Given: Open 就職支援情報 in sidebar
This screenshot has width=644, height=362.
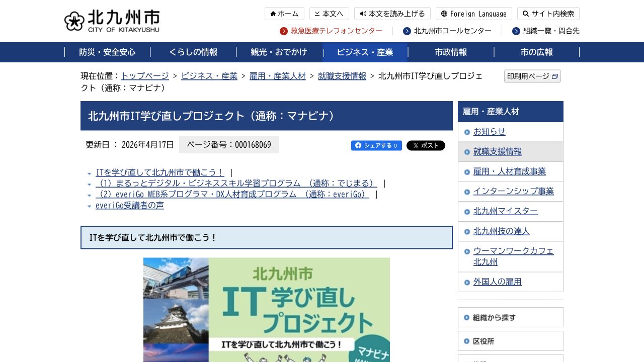Looking at the screenshot, I should pyautogui.click(x=498, y=152).
